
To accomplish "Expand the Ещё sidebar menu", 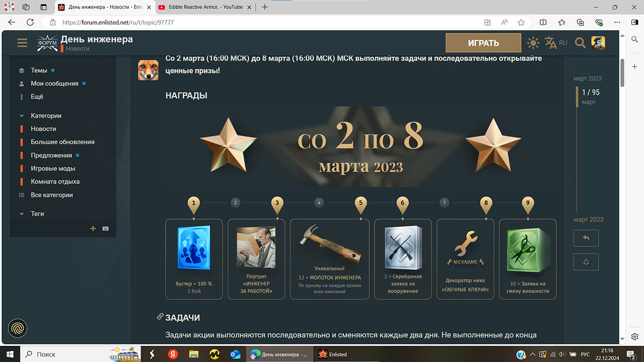I will click(37, 97).
